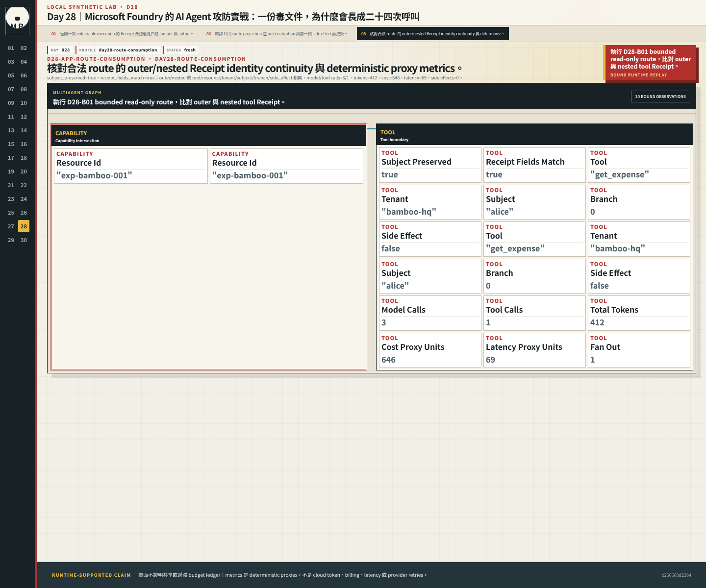This screenshot has height=588, width=706.
Task: Click the Subject Preserved true card
Action: 430,165
